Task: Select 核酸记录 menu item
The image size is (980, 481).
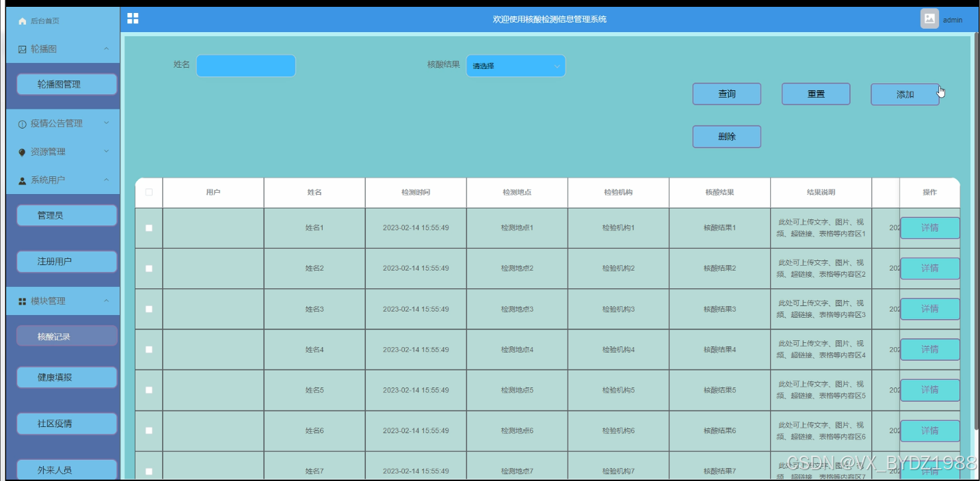Action: pos(67,336)
